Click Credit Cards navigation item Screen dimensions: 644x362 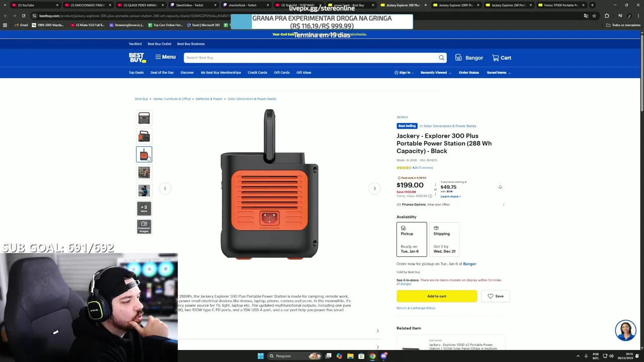pyautogui.click(x=257, y=72)
